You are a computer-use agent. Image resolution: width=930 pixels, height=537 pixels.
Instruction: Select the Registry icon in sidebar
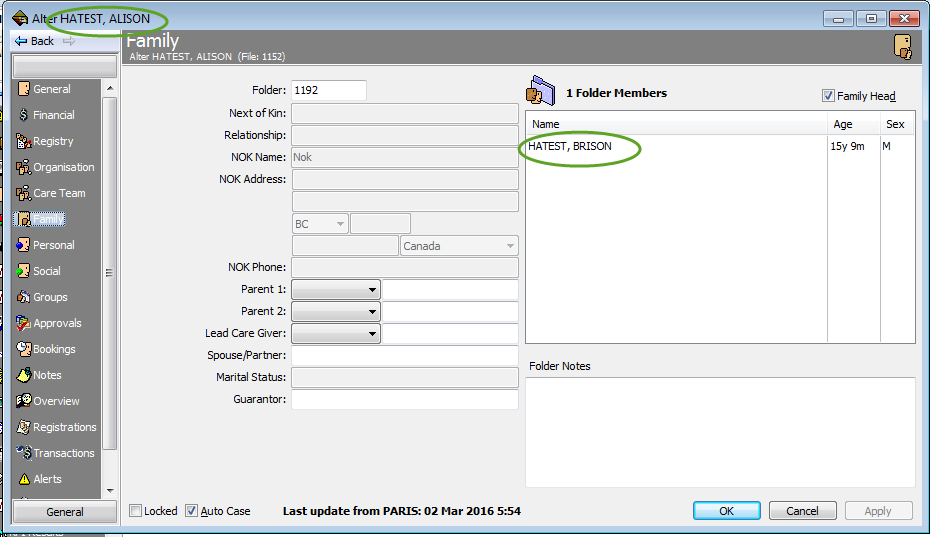point(23,141)
